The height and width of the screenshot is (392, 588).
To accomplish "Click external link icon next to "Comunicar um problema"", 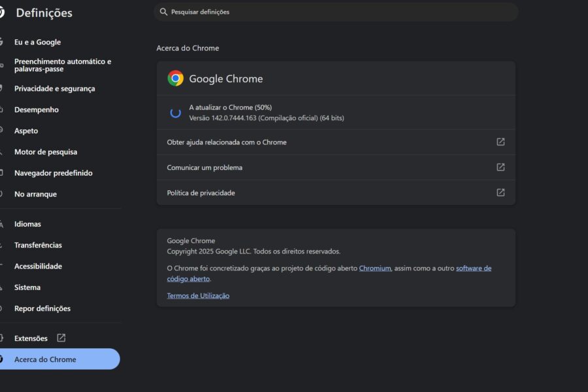I will [x=500, y=167].
